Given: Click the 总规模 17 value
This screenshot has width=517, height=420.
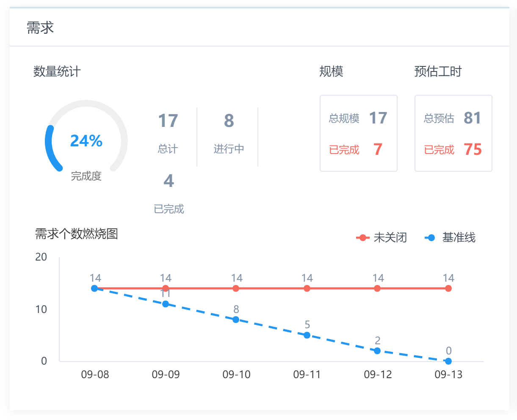Looking at the screenshot, I should [x=378, y=118].
